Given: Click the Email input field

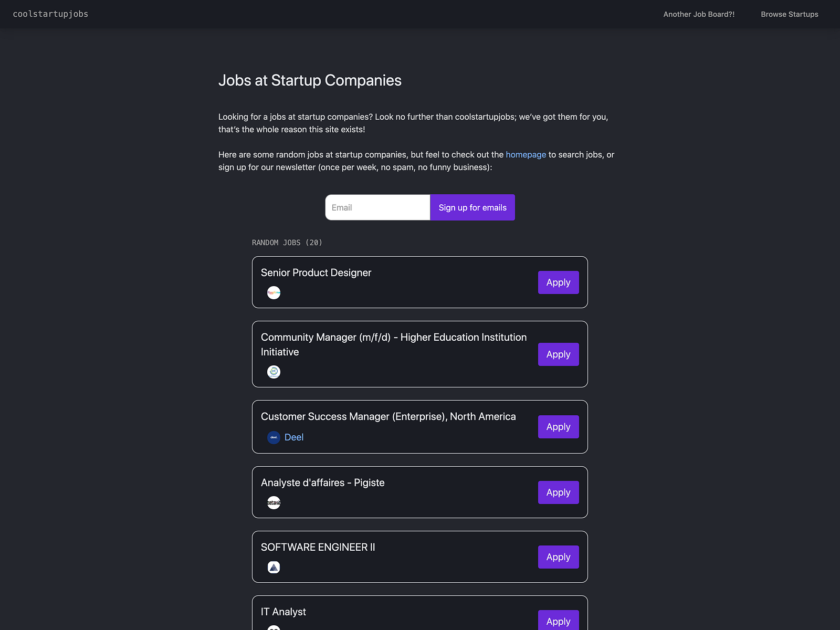Looking at the screenshot, I should pos(377,207).
